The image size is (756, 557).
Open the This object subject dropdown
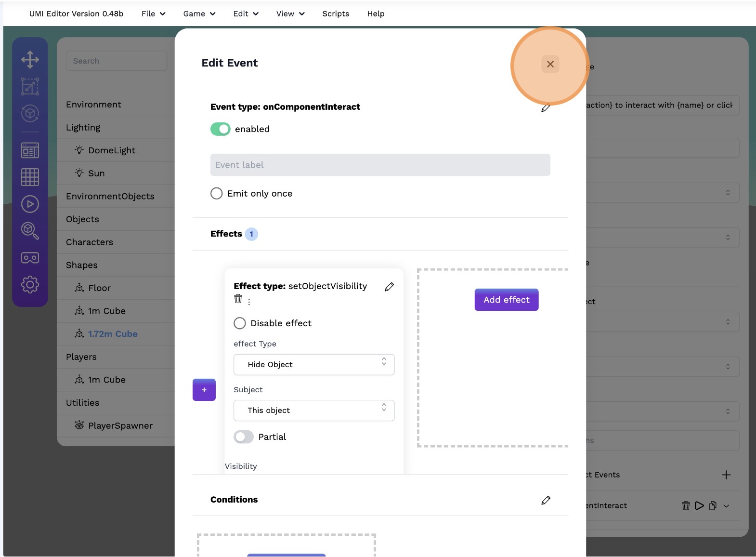[x=314, y=411]
